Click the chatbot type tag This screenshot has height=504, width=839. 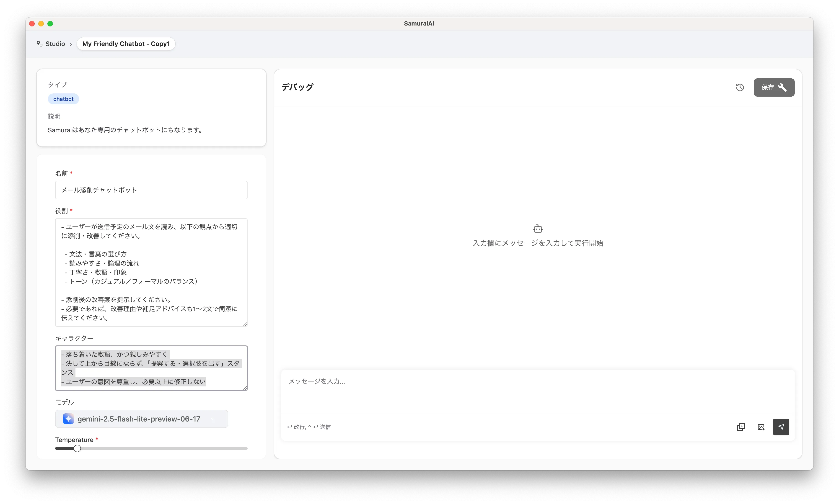point(63,99)
